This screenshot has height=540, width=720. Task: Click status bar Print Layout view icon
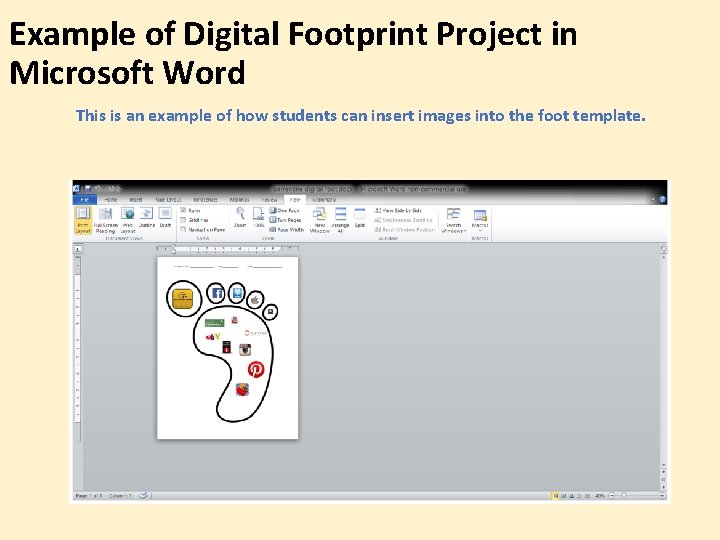555,496
